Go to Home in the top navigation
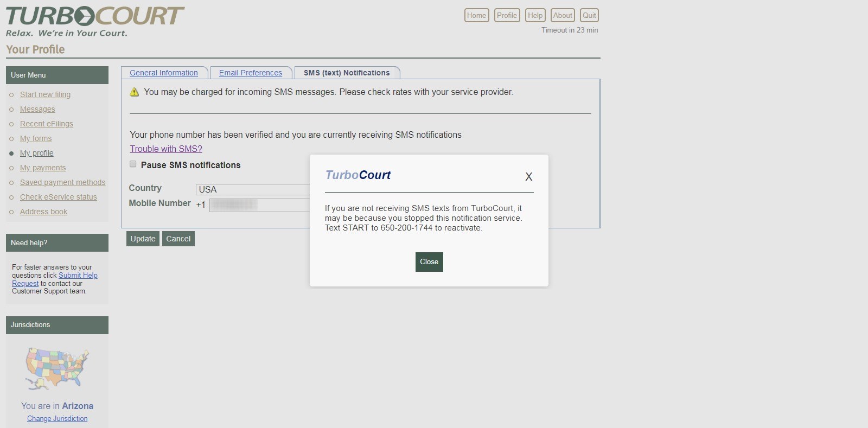The height and width of the screenshot is (428, 868). [x=476, y=15]
